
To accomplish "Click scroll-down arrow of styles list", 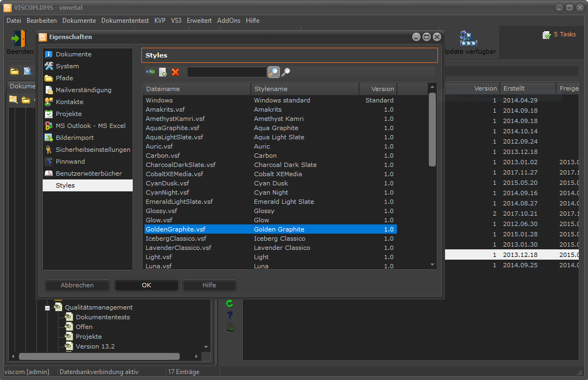I will [433, 265].
